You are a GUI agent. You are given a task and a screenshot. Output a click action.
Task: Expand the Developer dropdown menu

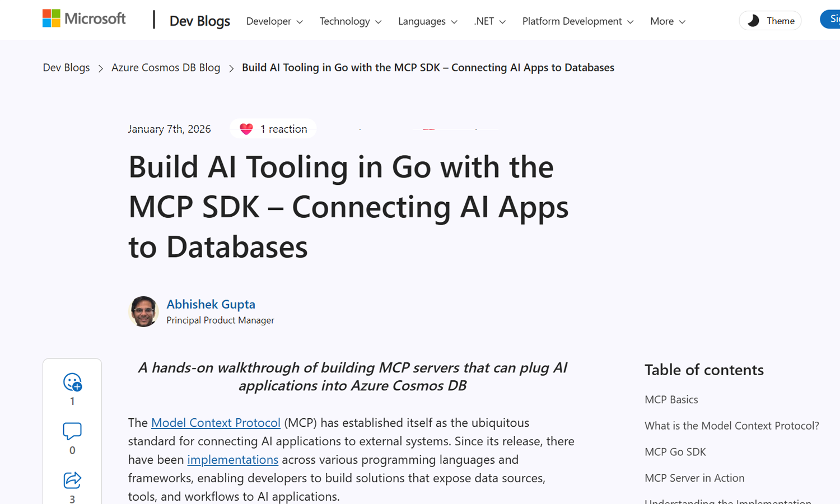274,21
